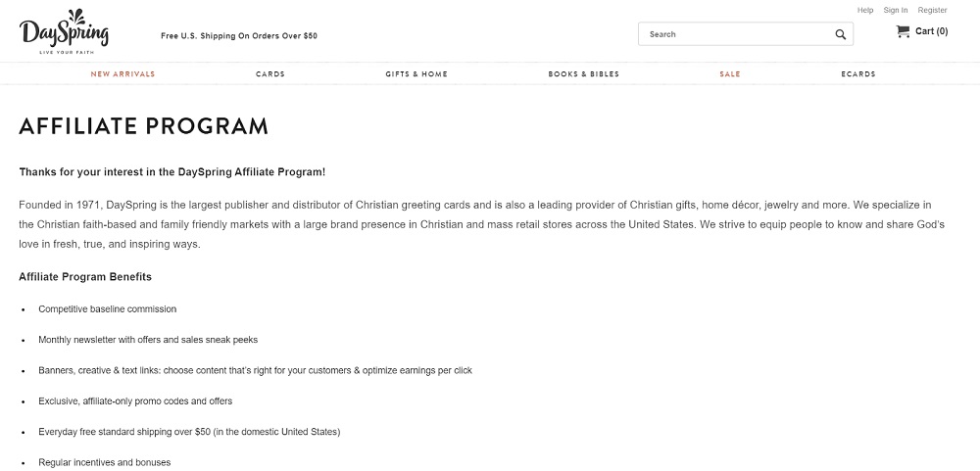Open Gifts & Home navigation menu

(416, 74)
